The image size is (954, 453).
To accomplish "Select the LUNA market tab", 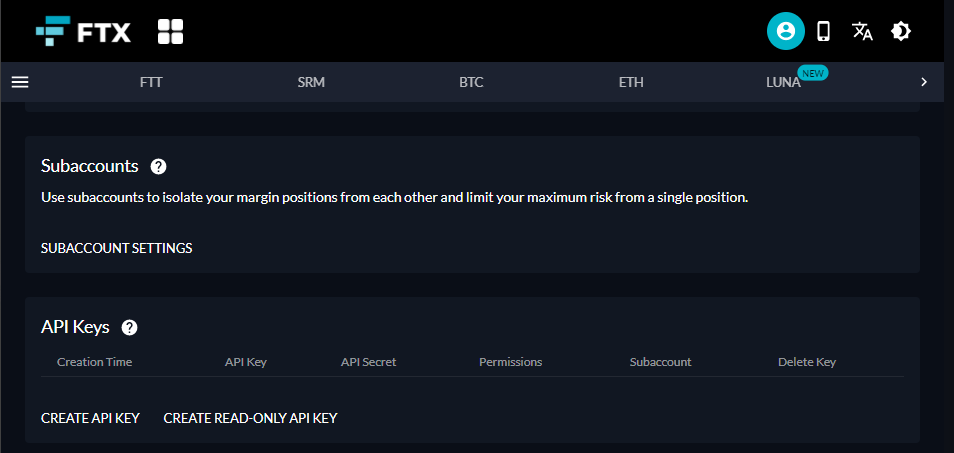I will tap(784, 82).
